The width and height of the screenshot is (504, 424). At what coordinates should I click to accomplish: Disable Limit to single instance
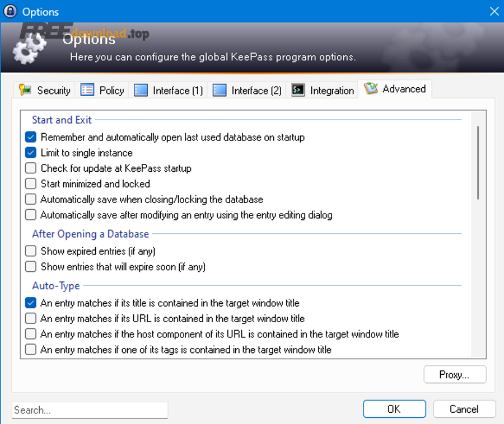31,153
